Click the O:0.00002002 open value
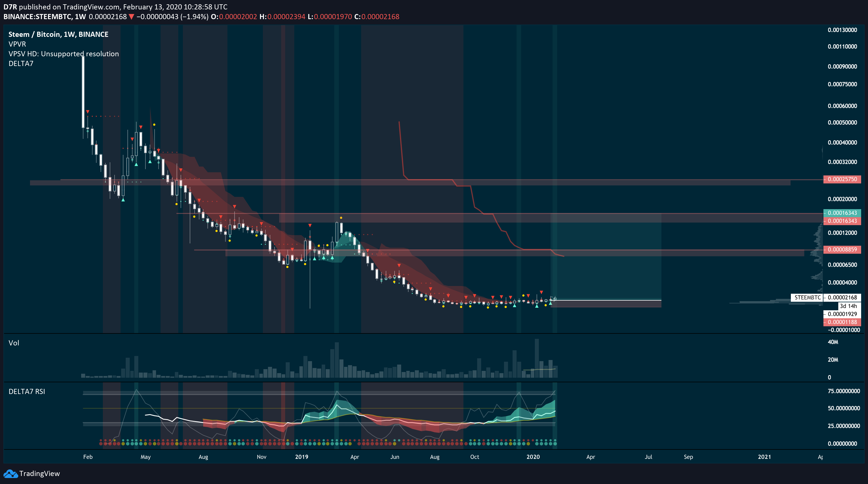Viewport: 868px width, 484px height. [x=234, y=17]
